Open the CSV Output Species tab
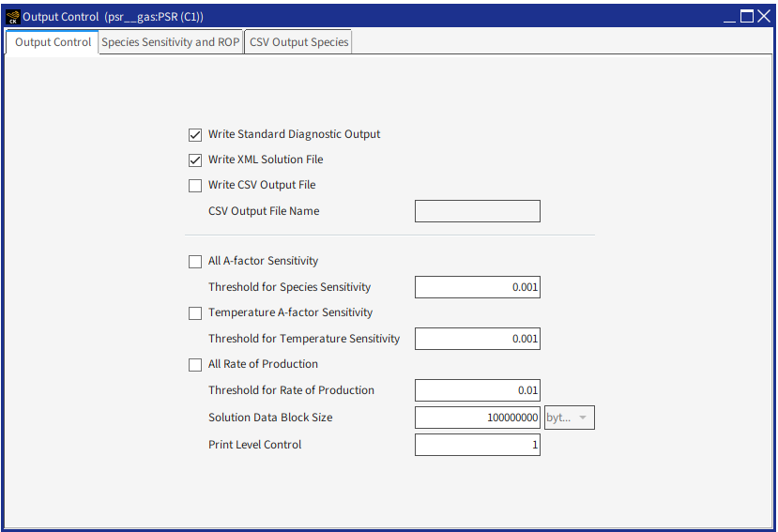The width and height of the screenshot is (778, 532). [x=298, y=42]
